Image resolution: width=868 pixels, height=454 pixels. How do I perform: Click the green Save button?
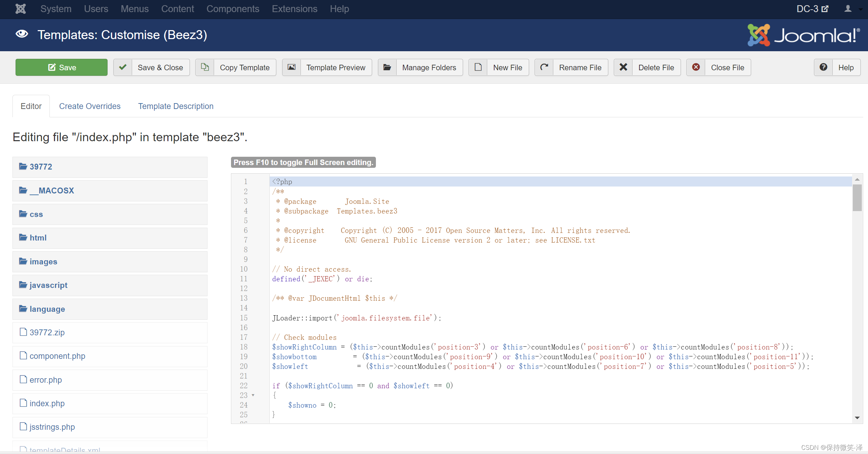click(62, 67)
